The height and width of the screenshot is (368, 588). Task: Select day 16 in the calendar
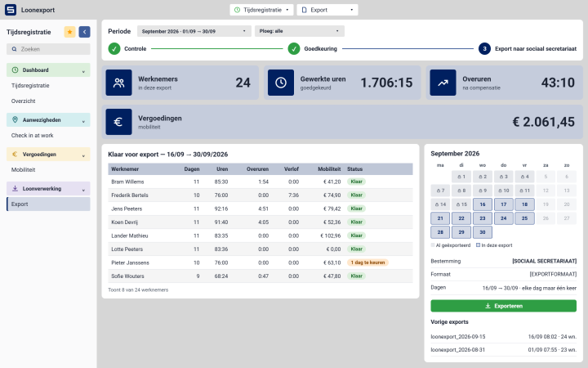click(x=483, y=204)
